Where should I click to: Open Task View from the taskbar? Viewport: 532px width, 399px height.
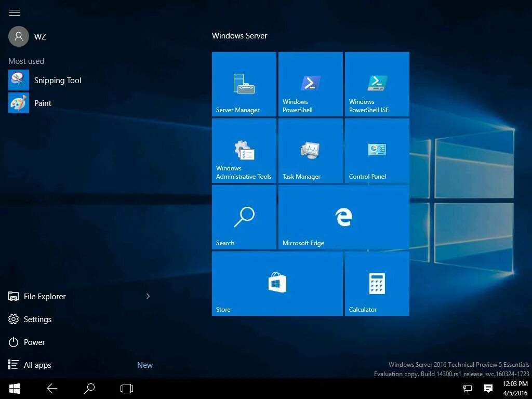pyautogui.click(x=127, y=389)
